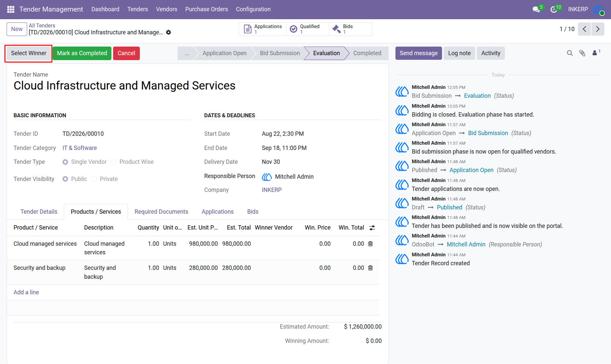The width and height of the screenshot is (611, 364).
Task: Open the apps grid menu icon
Action: click(11, 9)
